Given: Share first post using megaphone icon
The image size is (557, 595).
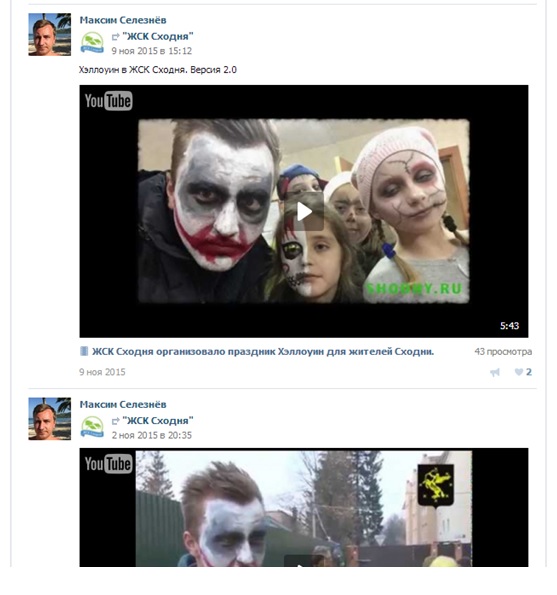Looking at the screenshot, I should pos(495,372).
